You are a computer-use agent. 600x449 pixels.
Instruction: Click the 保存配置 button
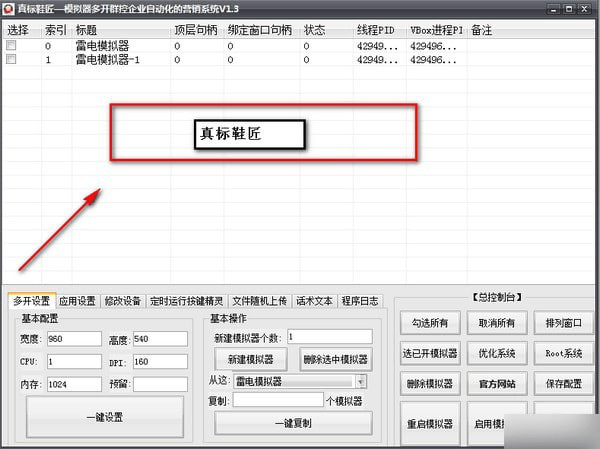pos(564,384)
